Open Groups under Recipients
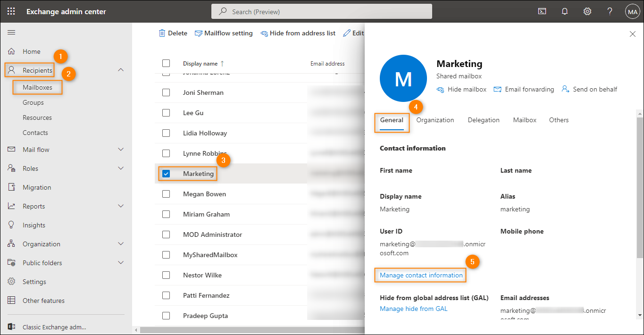This screenshot has width=644, height=335. [x=33, y=102]
